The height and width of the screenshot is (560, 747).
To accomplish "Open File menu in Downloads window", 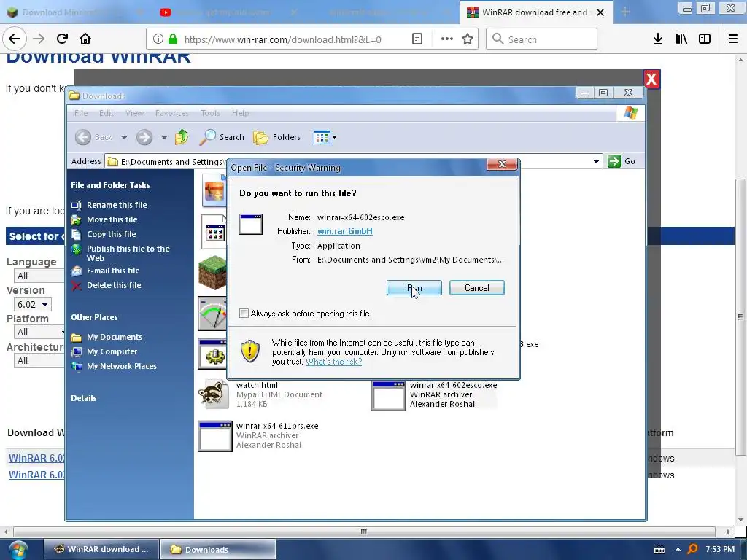I will 81,113.
